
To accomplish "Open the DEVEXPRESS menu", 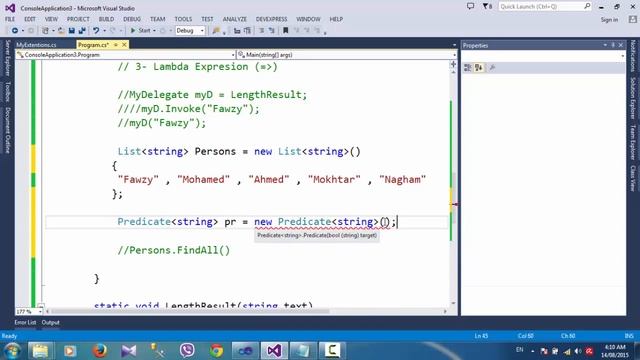I will (x=271, y=19).
